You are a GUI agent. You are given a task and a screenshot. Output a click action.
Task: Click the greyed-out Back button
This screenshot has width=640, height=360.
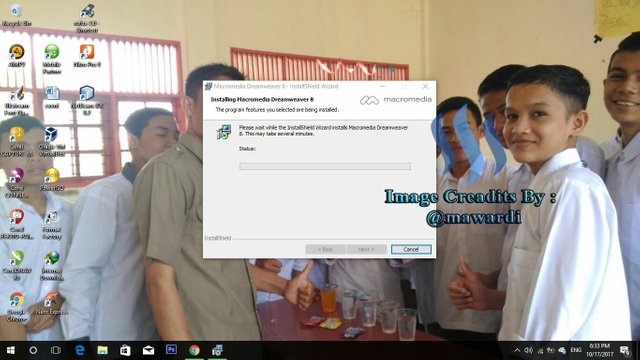coord(325,249)
